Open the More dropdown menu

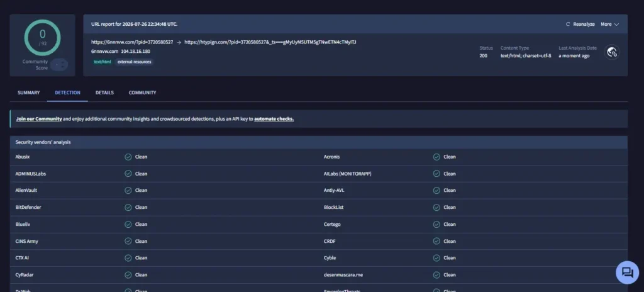[x=609, y=25]
